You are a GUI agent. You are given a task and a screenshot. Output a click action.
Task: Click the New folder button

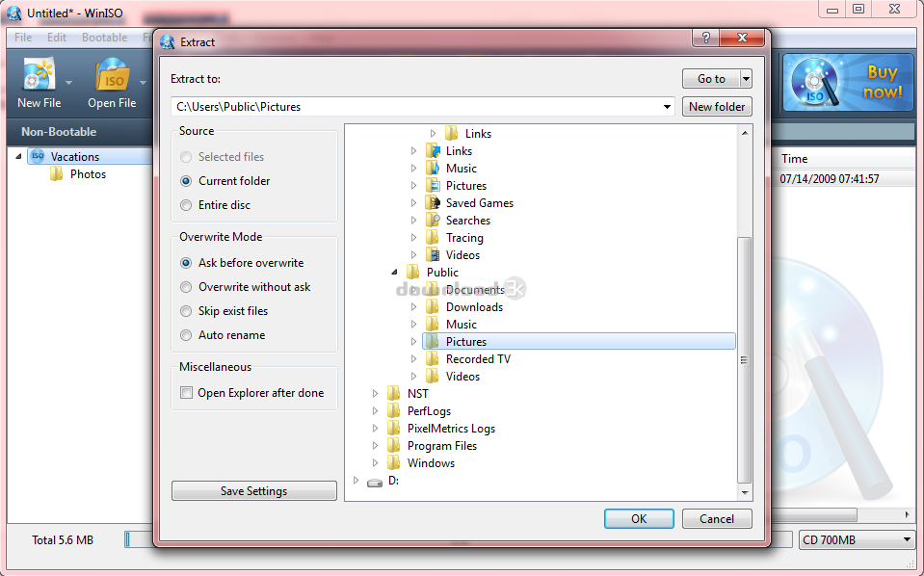tap(717, 107)
